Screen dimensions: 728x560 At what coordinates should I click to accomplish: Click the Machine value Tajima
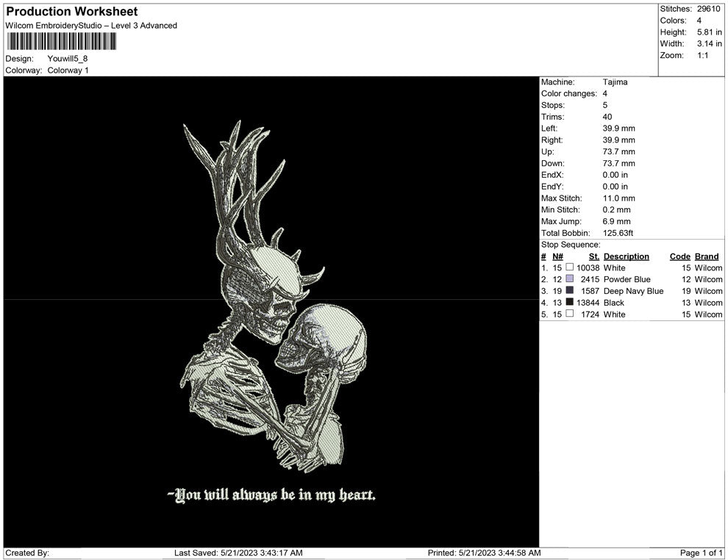615,82
